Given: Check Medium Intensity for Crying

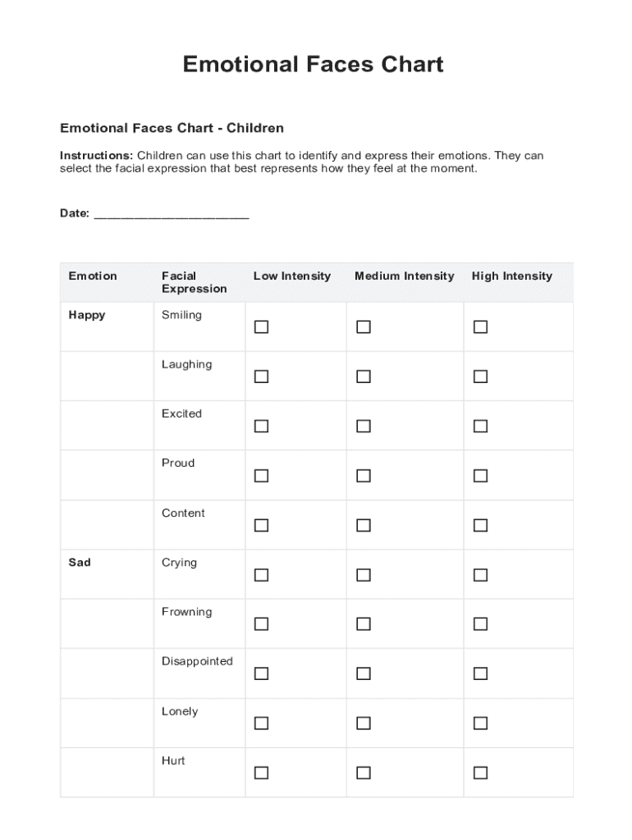Looking at the screenshot, I should [x=364, y=575].
